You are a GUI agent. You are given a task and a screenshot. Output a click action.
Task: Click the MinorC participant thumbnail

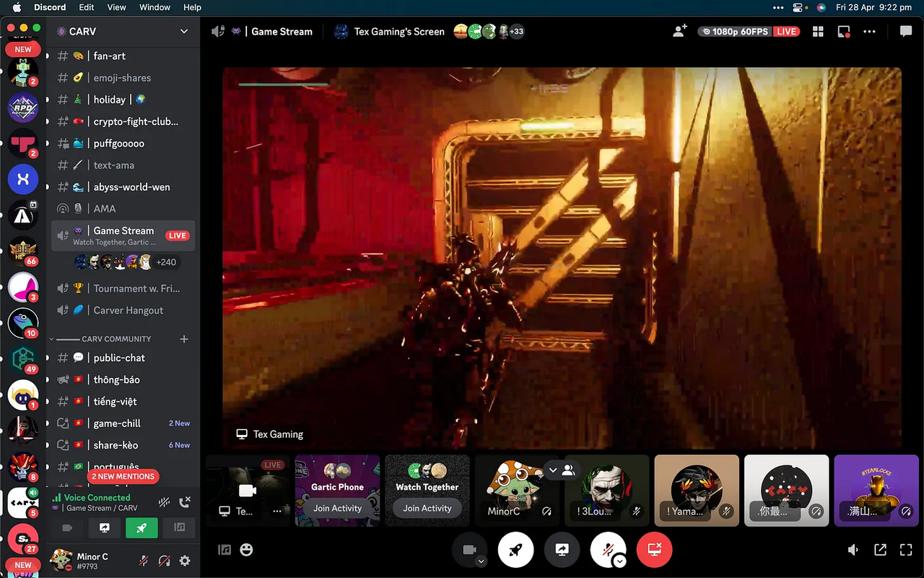coord(516,490)
